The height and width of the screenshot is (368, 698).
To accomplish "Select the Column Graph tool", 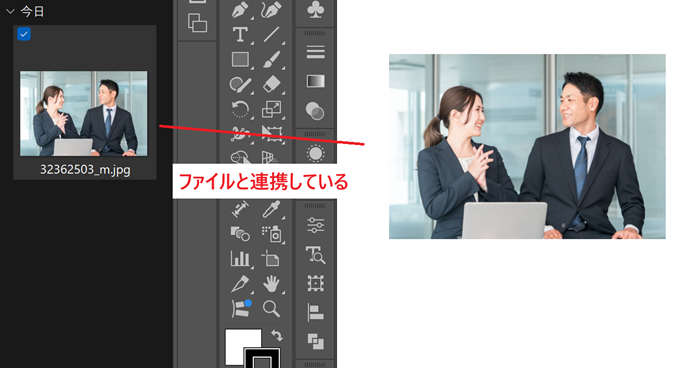I will 240,259.
